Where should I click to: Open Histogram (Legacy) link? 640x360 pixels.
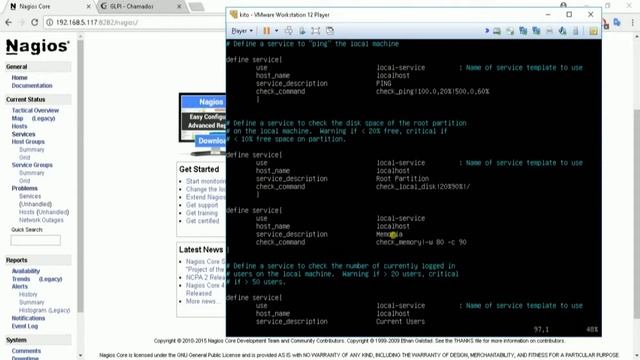coord(44,310)
